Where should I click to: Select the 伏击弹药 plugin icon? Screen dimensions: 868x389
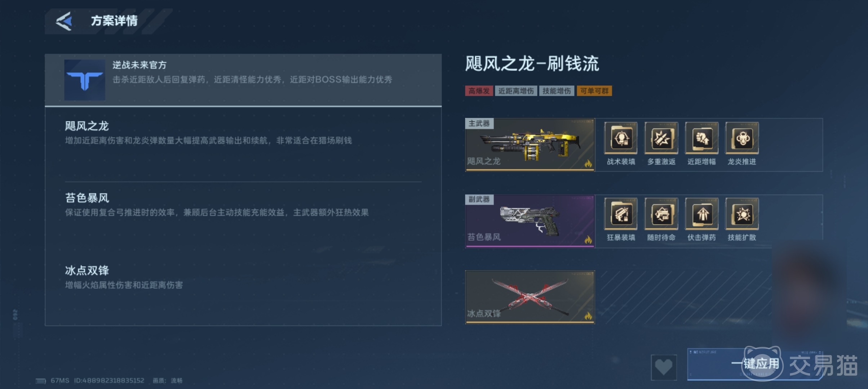[x=701, y=214]
